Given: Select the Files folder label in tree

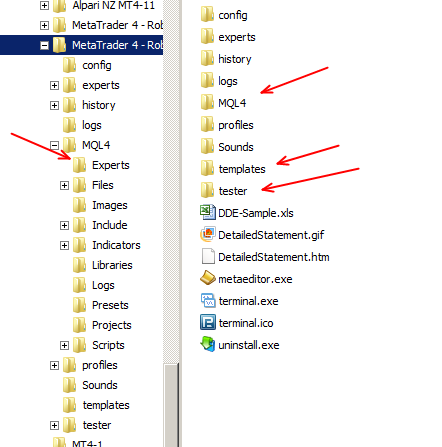Looking at the screenshot, I should pyautogui.click(x=103, y=185).
